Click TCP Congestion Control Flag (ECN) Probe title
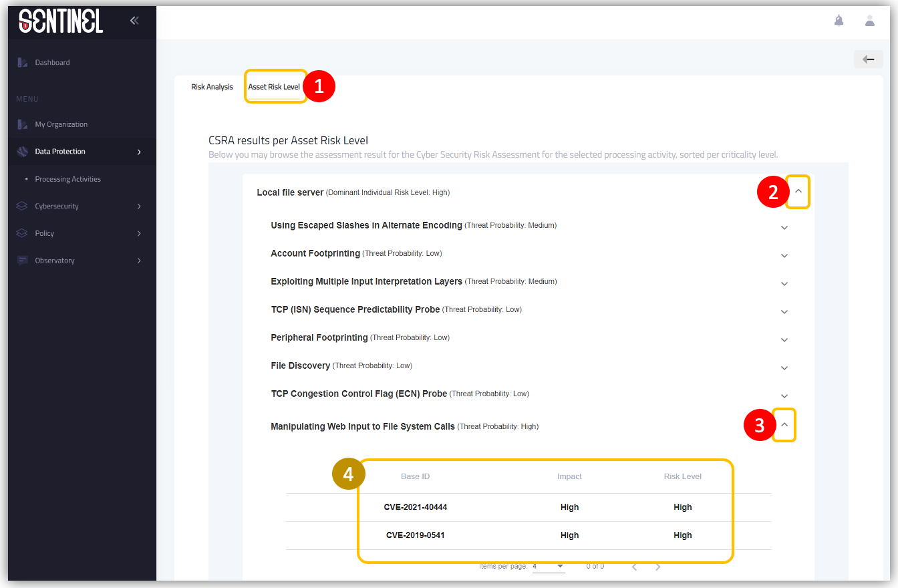 click(359, 394)
